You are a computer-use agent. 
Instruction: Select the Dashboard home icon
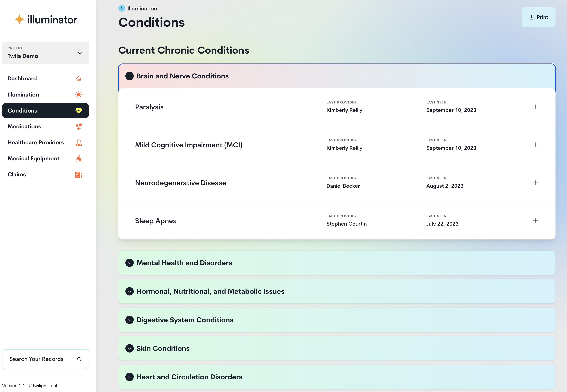(x=79, y=78)
